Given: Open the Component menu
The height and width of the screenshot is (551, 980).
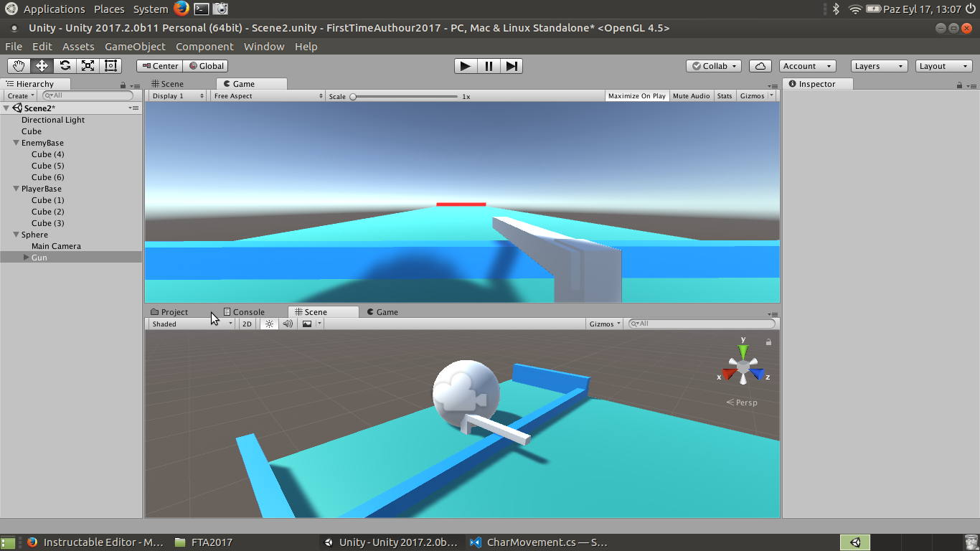Looking at the screenshot, I should coord(204,47).
